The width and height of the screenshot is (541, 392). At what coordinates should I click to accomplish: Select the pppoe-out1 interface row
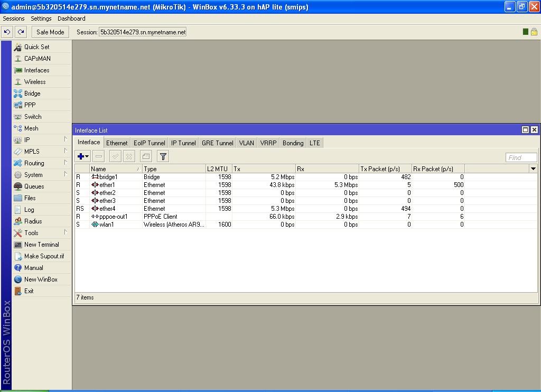(113, 217)
